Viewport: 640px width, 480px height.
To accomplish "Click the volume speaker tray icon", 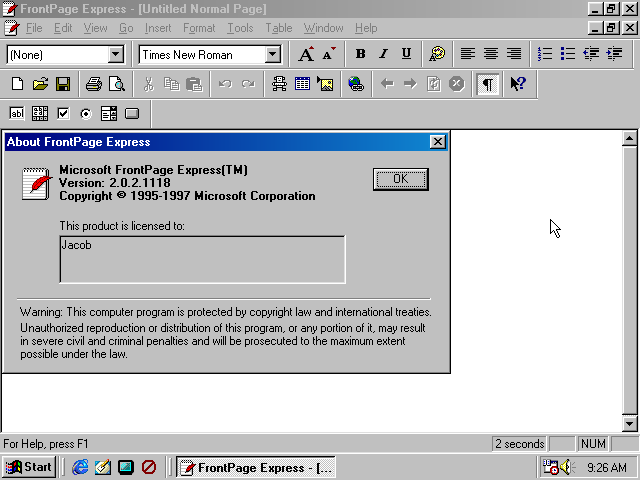I will point(566,467).
